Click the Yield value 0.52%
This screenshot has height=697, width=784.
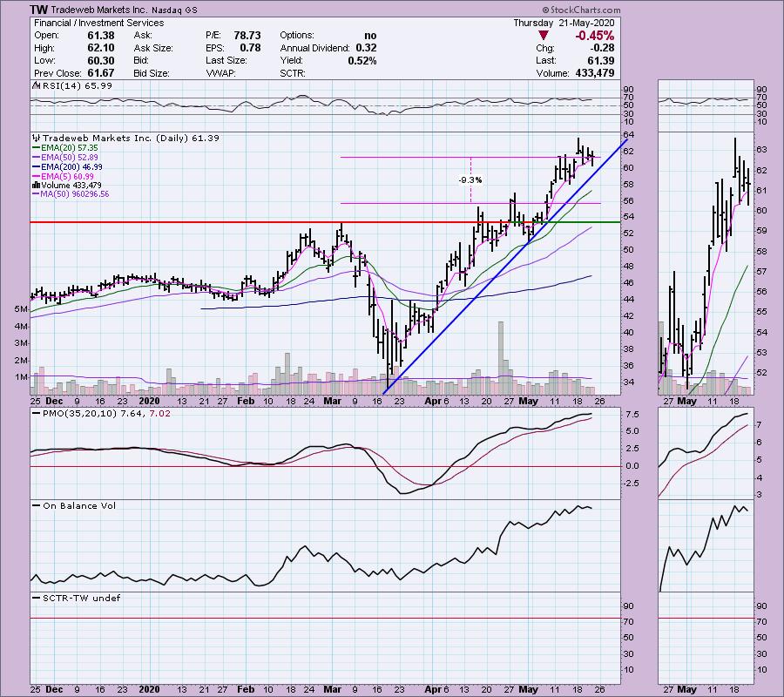362,60
